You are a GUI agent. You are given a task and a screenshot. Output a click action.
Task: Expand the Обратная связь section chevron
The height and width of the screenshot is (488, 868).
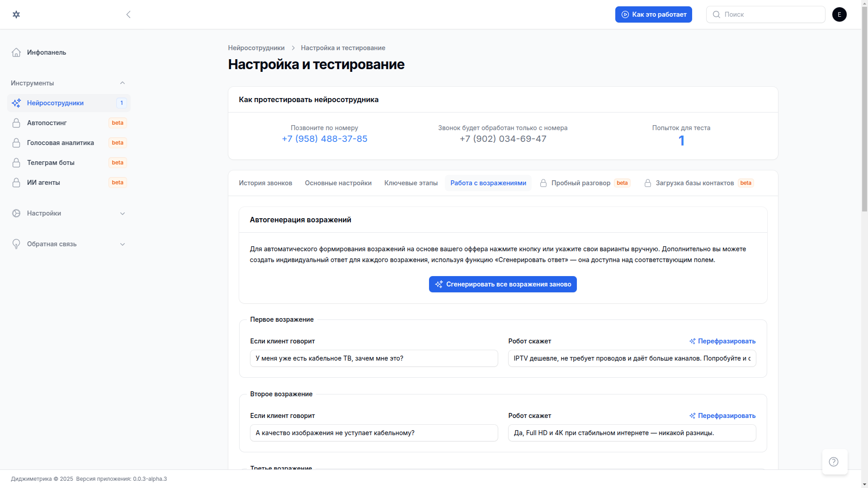click(x=123, y=244)
